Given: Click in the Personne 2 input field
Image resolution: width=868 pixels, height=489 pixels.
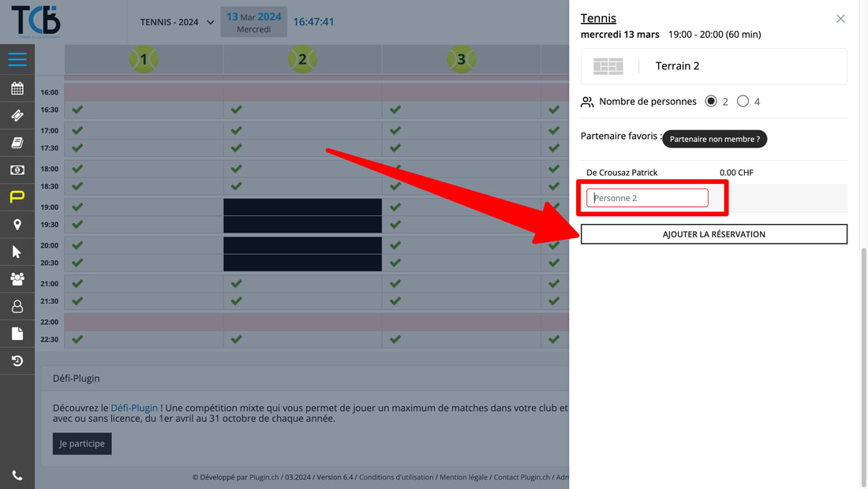Looking at the screenshot, I should (647, 198).
